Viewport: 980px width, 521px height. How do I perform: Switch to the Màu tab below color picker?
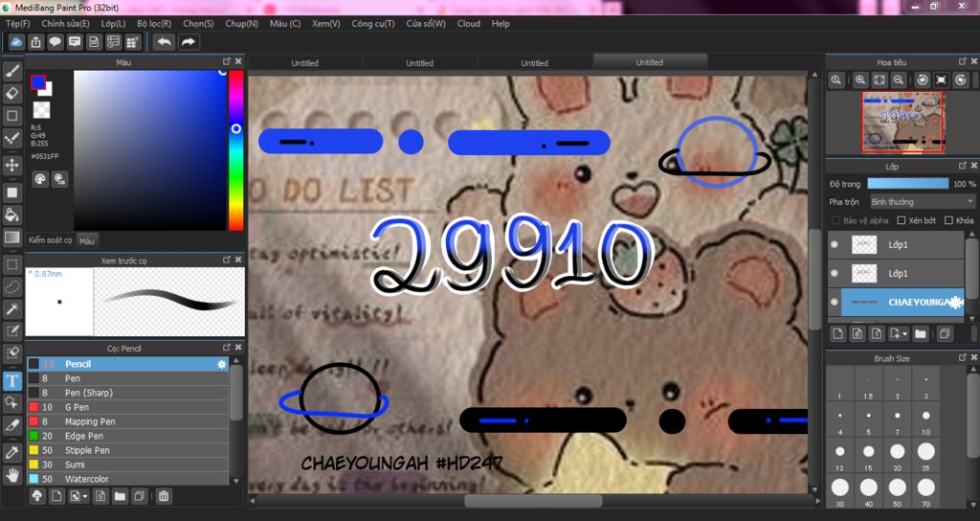pyautogui.click(x=87, y=240)
